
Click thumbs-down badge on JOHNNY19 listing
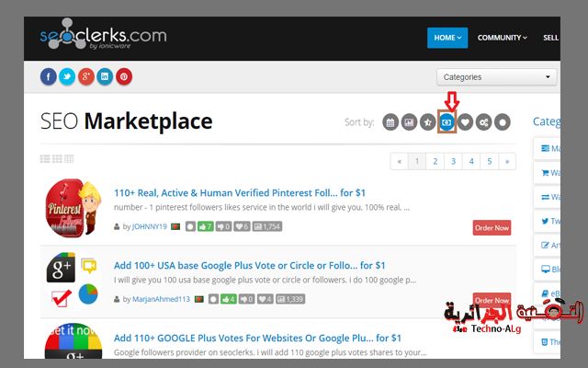tap(223, 227)
